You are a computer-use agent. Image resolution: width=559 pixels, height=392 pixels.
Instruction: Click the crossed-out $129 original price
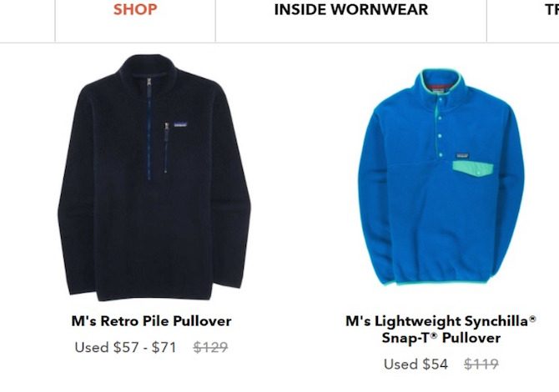click(x=210, y=347)
